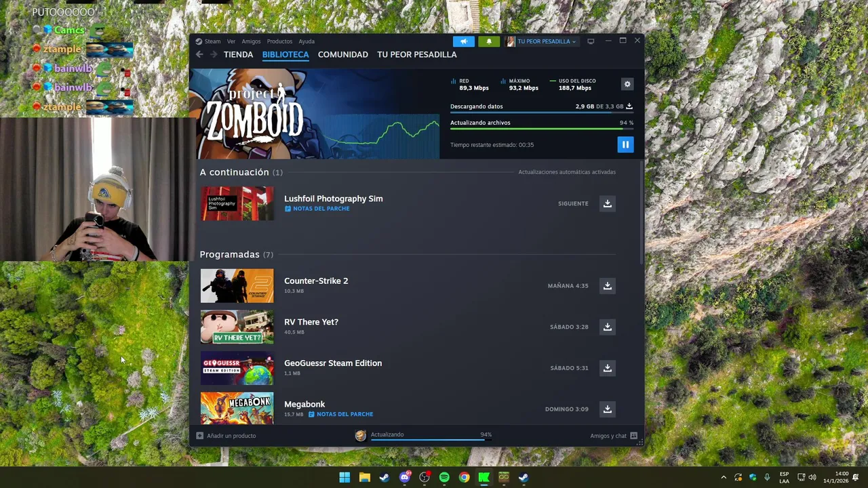Viewport: 868px width, 488px height.
Task: Open the Steam menu
Action: (x=213, y=41)
